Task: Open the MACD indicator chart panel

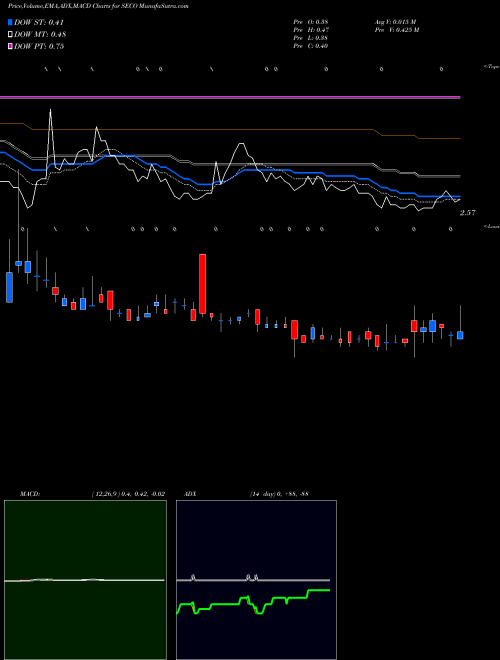Action: tap(85, 580)
